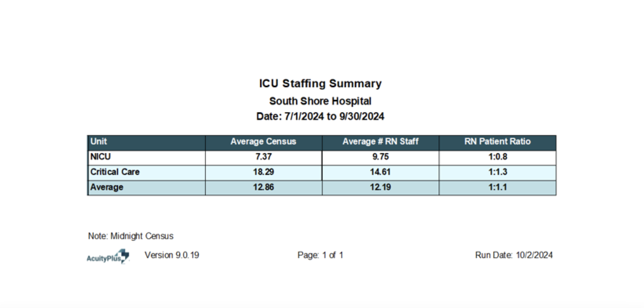Click the Critical Care ratio 1:1.3 cell
Image resolution: width=644 pixels, height=308 pixels.
pyautogui.click(x=498, y=172)
